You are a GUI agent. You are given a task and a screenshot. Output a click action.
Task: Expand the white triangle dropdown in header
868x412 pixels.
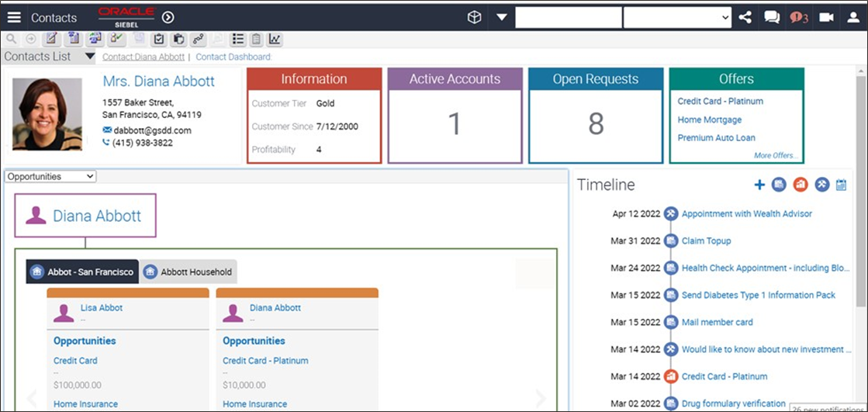click(x=502, y=18)
